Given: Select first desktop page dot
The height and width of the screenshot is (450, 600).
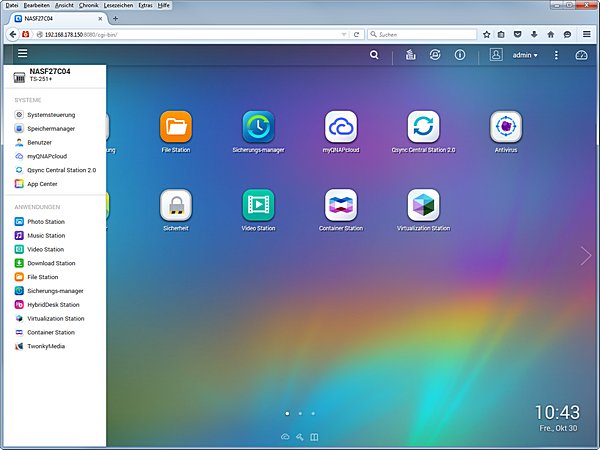Looking at the screenshot, I should 287,413.
